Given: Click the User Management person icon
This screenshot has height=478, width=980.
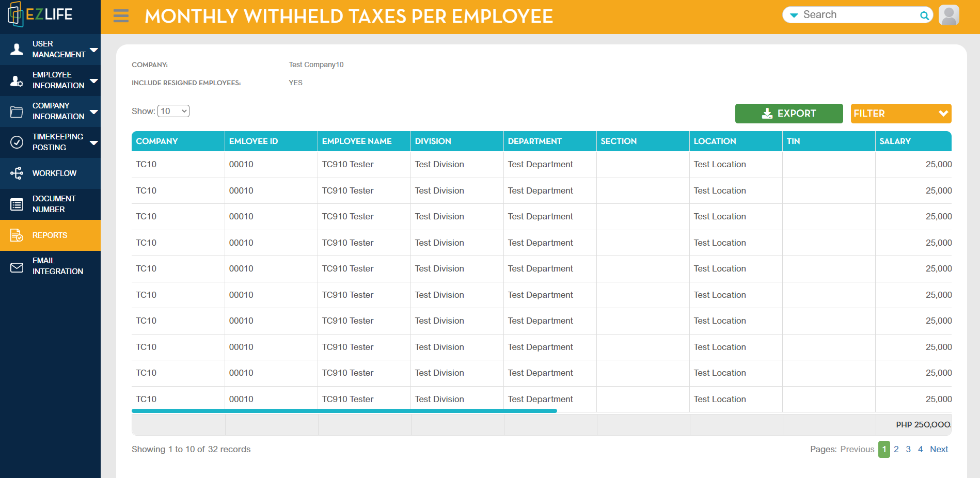Looking at the screenshot, I should tap(17, 49).
